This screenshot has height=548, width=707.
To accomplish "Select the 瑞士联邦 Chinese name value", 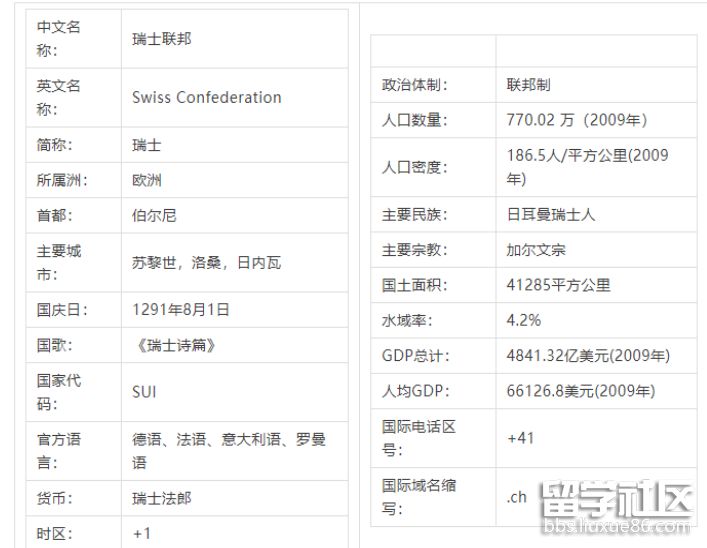I will tap(162, 39).
